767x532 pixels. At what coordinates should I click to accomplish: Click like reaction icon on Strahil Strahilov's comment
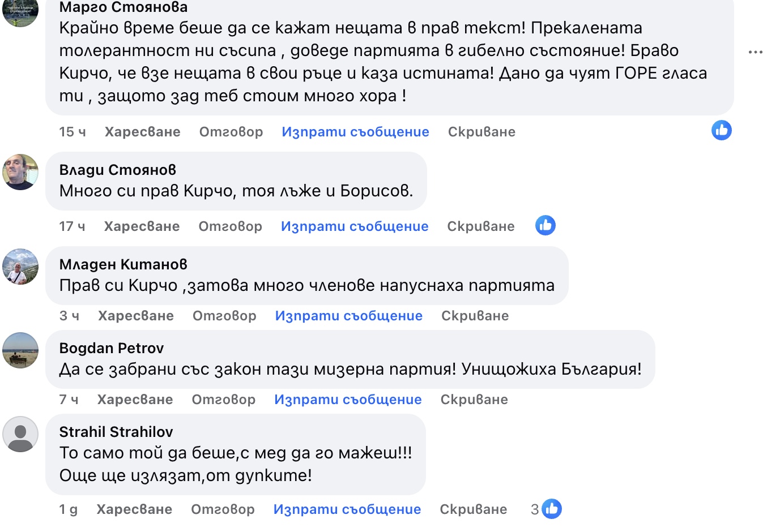[x=551, y=509]
